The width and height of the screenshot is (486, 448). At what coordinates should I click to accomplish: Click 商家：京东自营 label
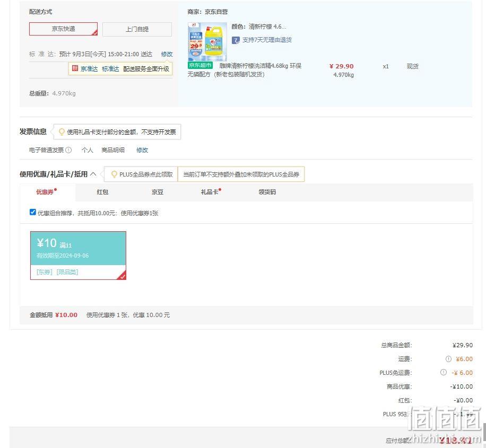(207, 12)
